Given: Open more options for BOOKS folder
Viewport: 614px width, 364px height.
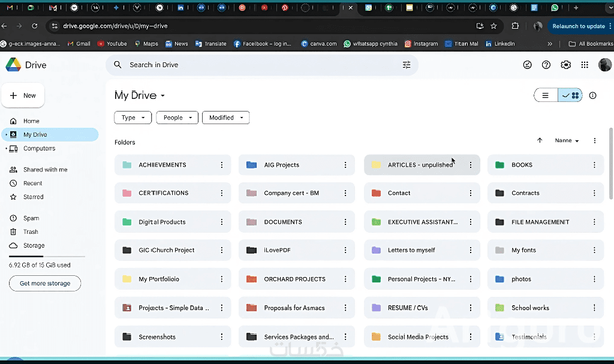Looking at the screenshot, I should (x=594, y=165).
